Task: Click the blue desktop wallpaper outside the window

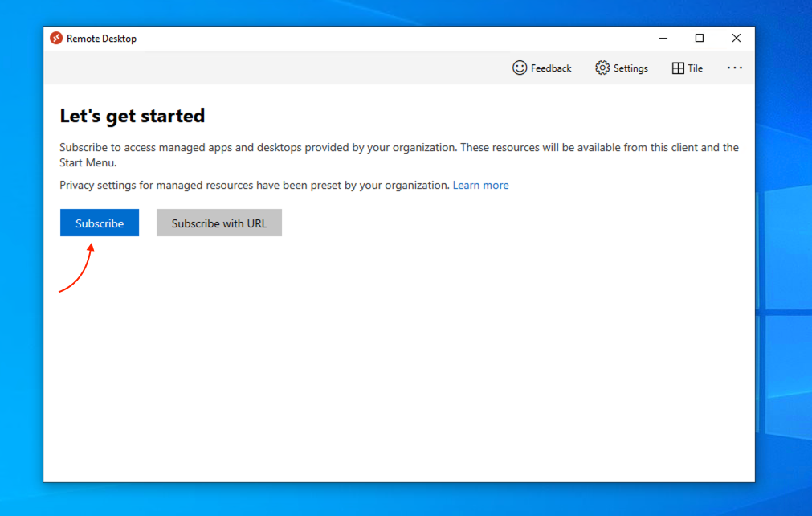Action: tap(783, 241)
